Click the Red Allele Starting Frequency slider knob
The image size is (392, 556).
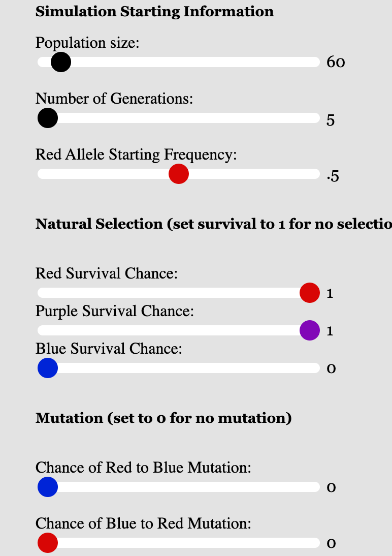click(x=179, y=174)
